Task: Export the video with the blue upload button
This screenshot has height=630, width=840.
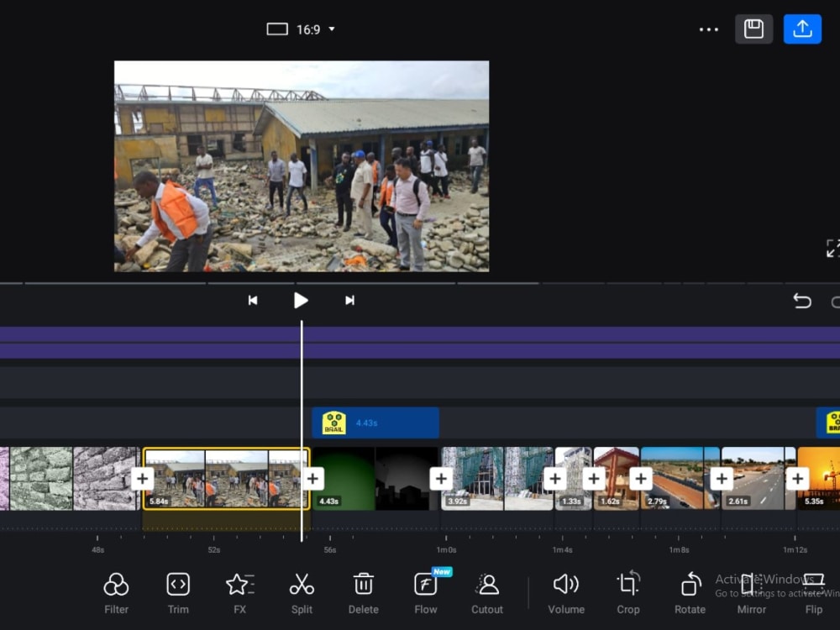Action: click(802, 29)
